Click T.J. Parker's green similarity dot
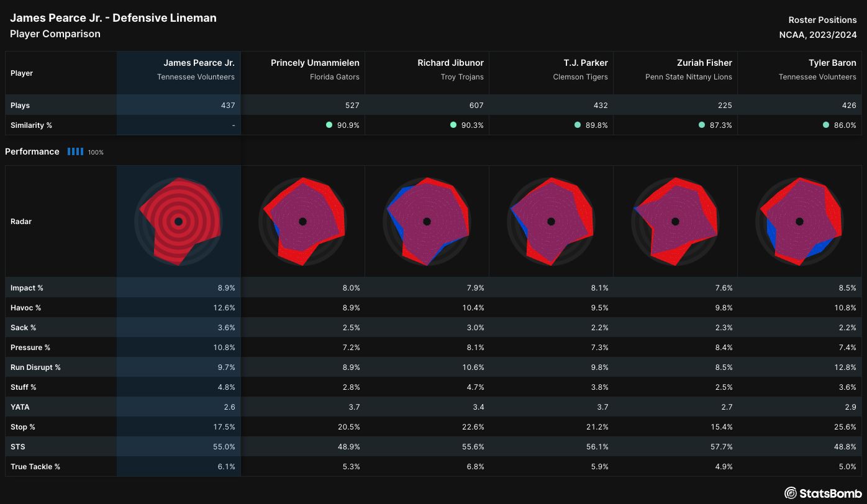Image resolution: width=867 pixels, height=504 pixels. click(x=578, y=125)
